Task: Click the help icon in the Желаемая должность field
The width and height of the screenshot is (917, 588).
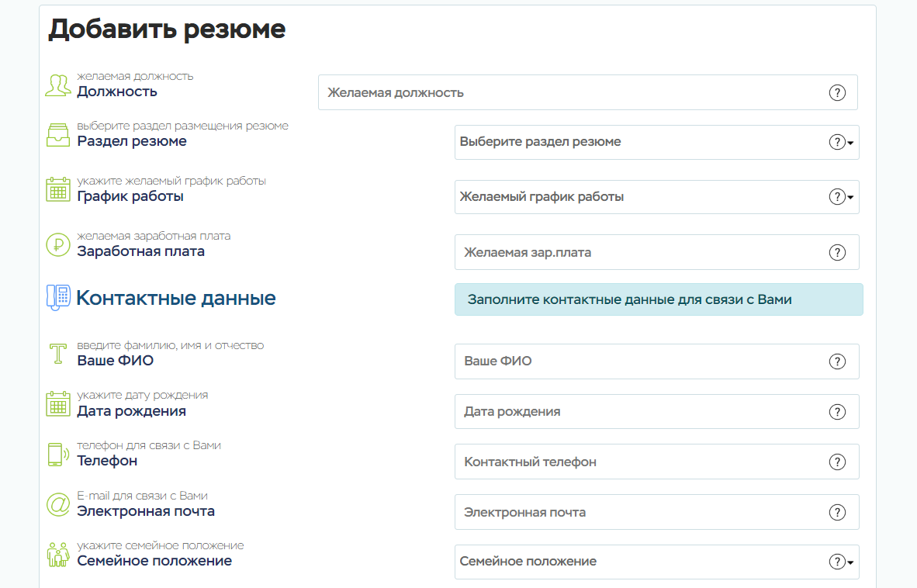Action: pos(837,92)
